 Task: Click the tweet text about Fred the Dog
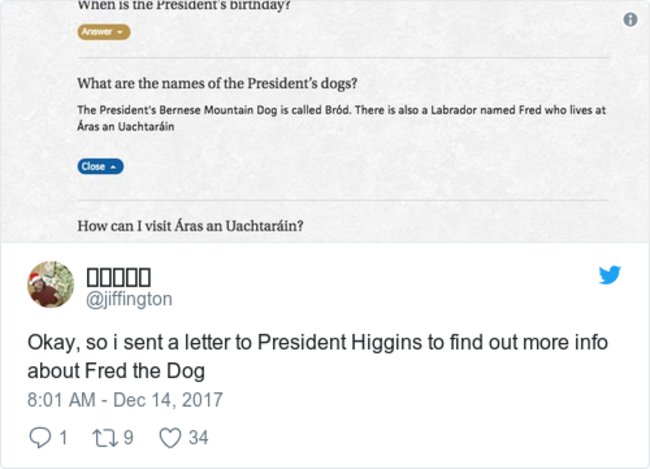(x=317, y=355)
